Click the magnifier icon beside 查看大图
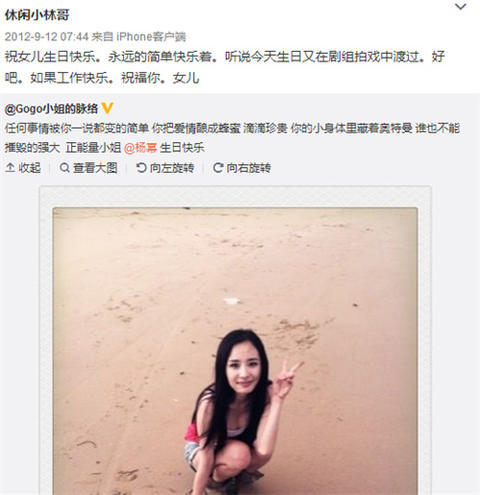Screen dimensions: 480x495 pyautogui.click(x=64, y=168)
